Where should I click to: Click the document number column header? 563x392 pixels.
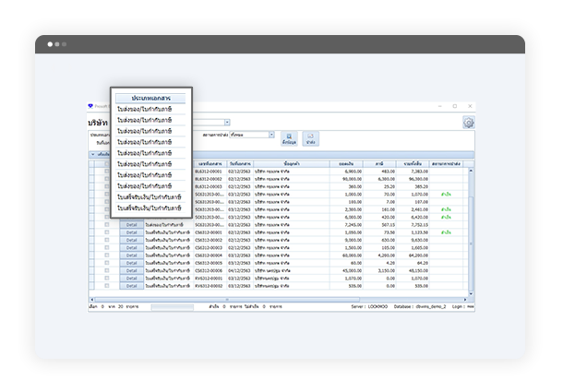click(210, 163)
